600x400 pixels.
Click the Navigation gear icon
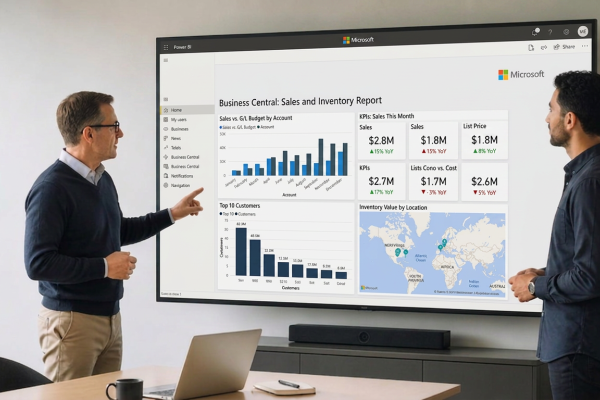[x=166, y=185]
